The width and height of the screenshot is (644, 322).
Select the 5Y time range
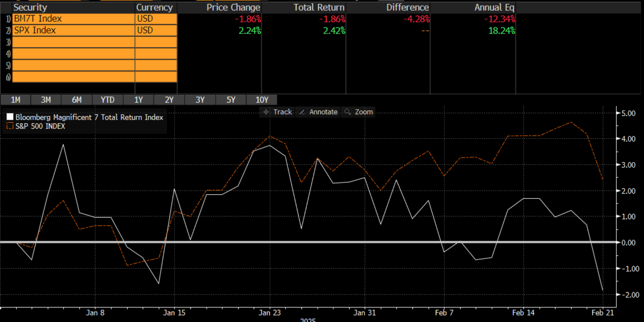click(231, 100)
